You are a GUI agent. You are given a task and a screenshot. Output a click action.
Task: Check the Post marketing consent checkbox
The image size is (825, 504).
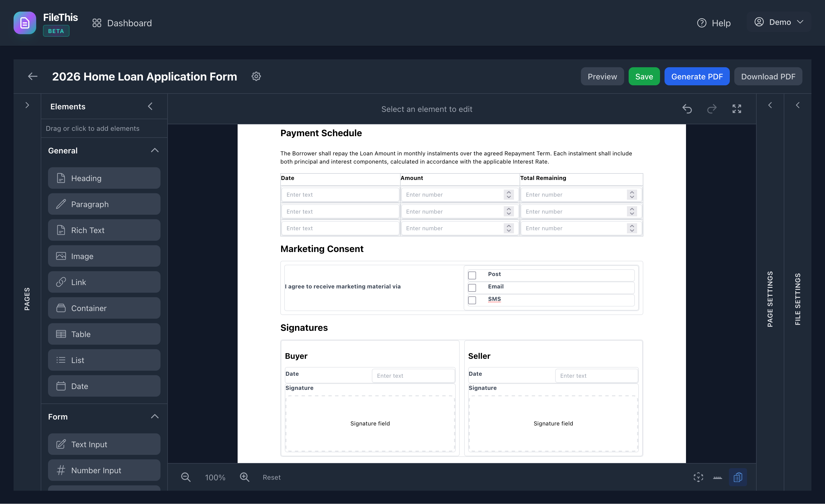click(472, 275)
